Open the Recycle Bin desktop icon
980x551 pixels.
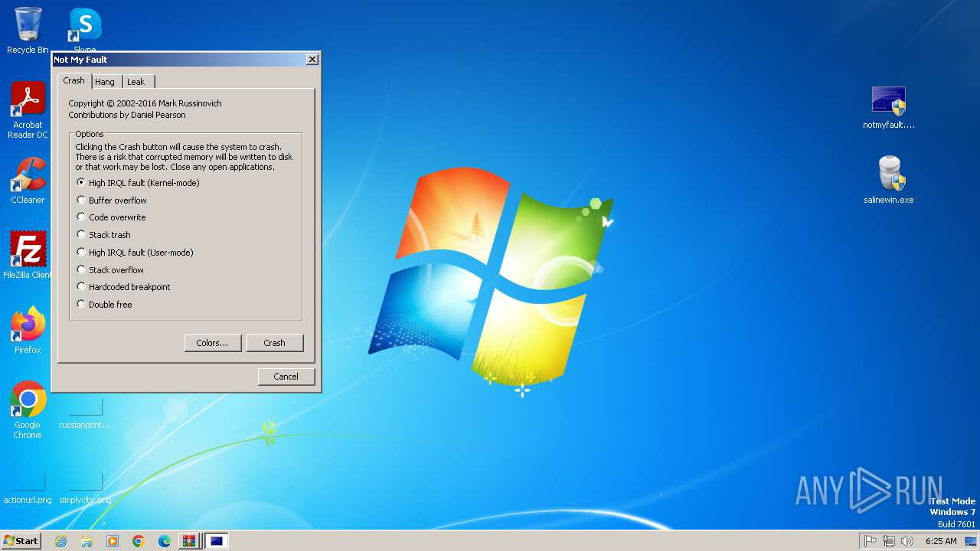[28, 31]
